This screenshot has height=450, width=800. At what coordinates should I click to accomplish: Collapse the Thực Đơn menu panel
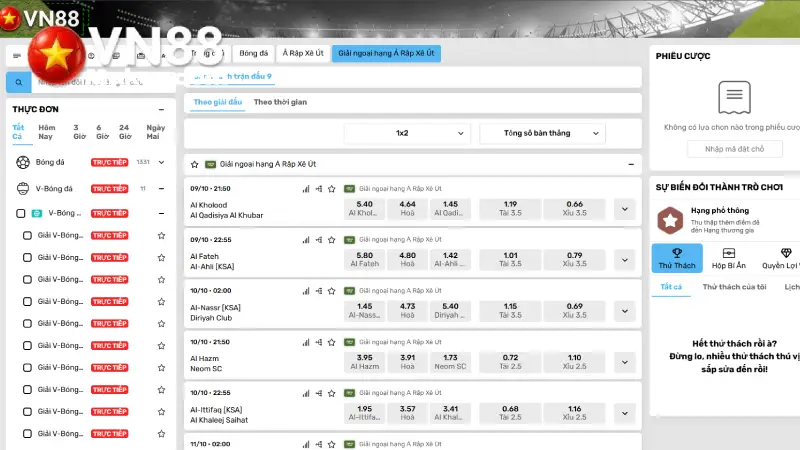coord(161,109)
